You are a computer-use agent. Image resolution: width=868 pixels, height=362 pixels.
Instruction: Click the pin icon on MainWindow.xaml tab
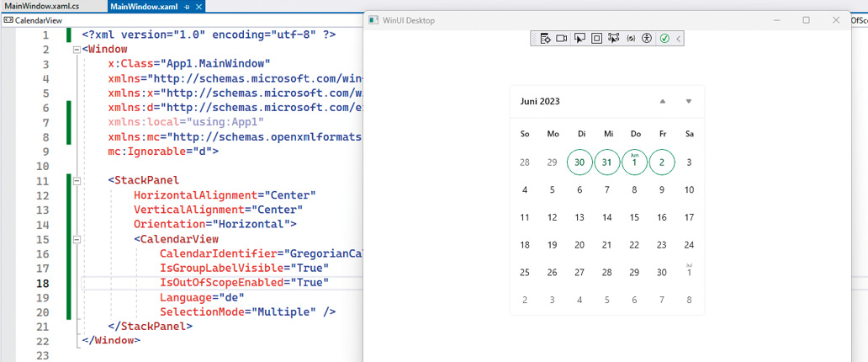[187, 7]
